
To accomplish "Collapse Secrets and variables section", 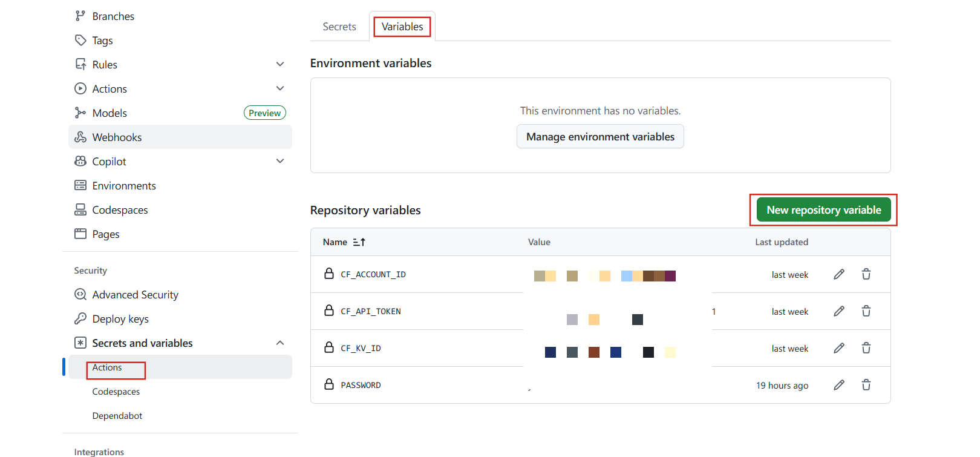I will [x=279, y=343].
